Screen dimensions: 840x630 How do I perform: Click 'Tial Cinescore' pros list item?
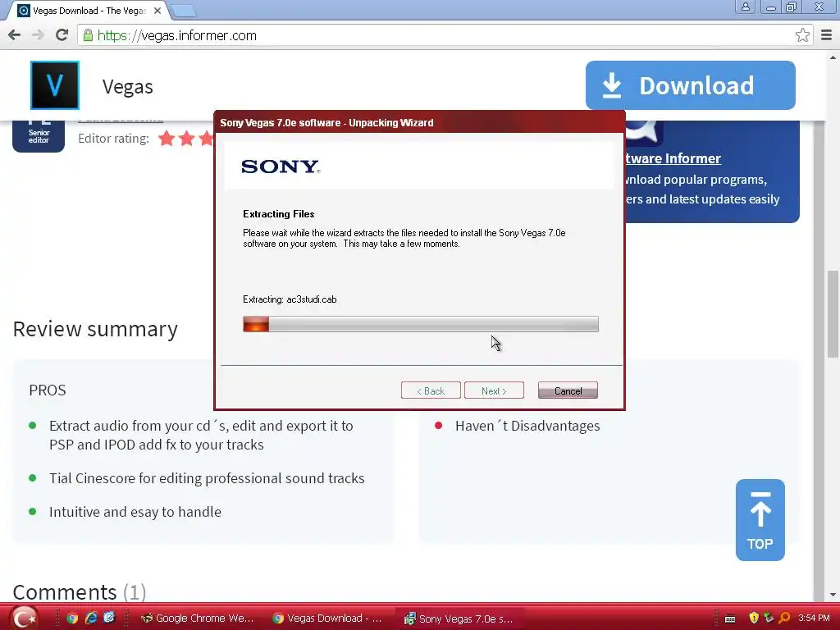207,478
